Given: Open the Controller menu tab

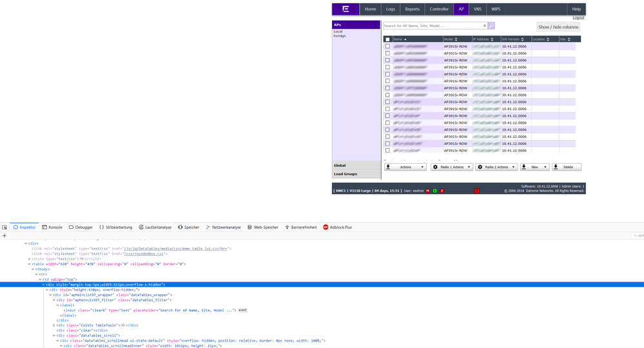Looking at the screenshot, I should coord(439,9).
